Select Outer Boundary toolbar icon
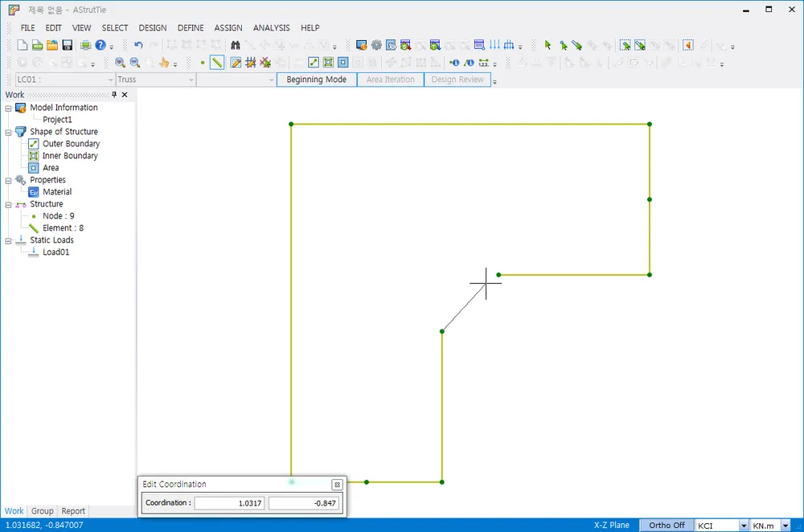 pos(314,63)
